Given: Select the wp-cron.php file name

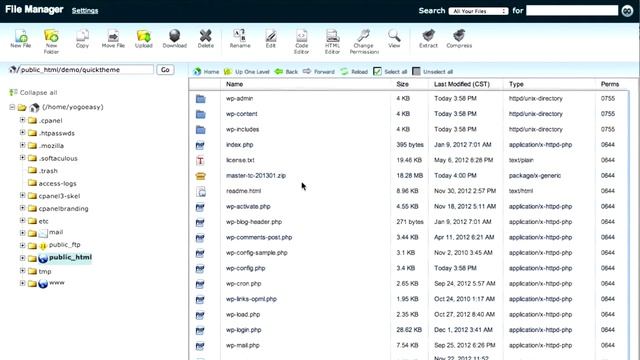Looking at the screenshot, I should [244, 284].
